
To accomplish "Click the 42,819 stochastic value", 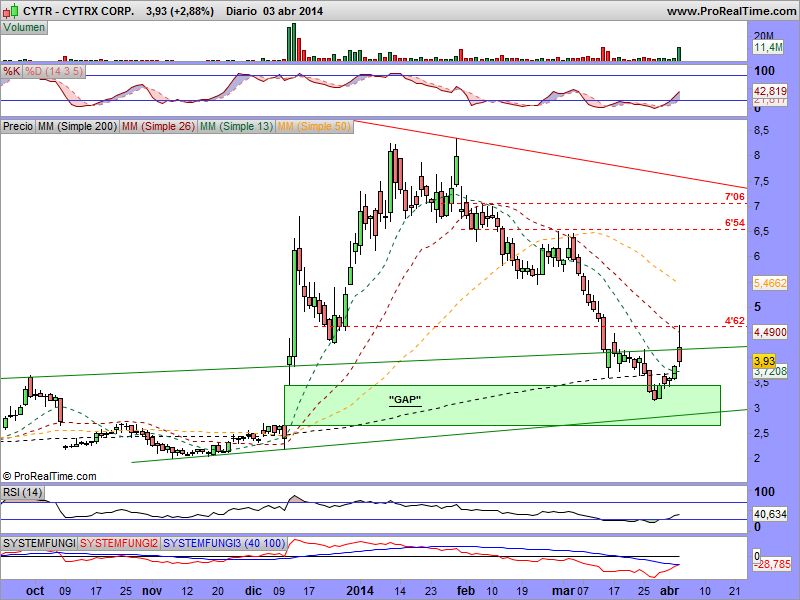I will (770, 91).
